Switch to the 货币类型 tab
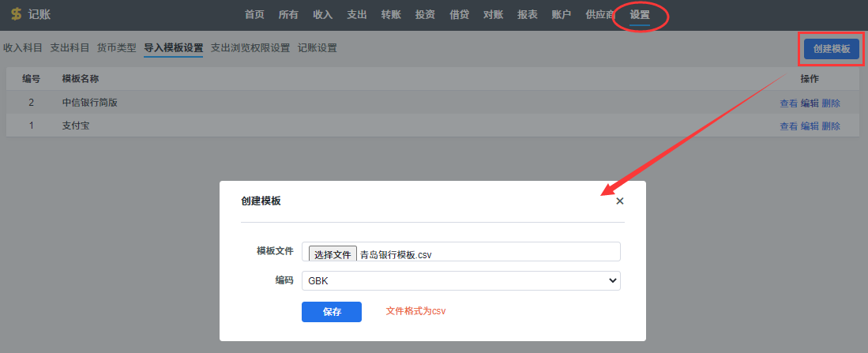Viewport: 868px width, 353px height. pyautogui.click(x=116, y=48)
